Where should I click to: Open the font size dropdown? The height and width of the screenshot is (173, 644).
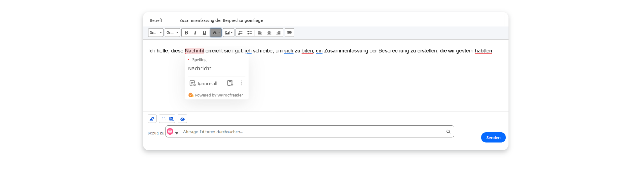tap(172, 33)
